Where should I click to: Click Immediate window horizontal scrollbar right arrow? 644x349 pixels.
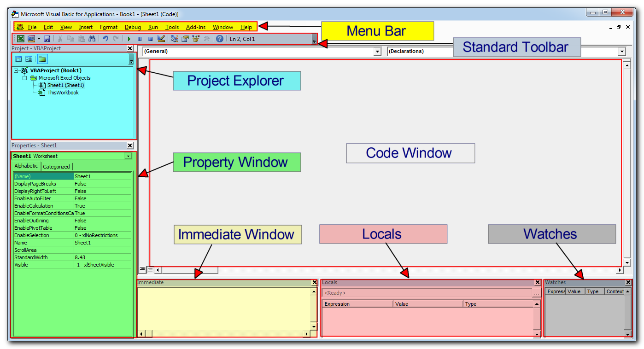click(x=307, y=333)
